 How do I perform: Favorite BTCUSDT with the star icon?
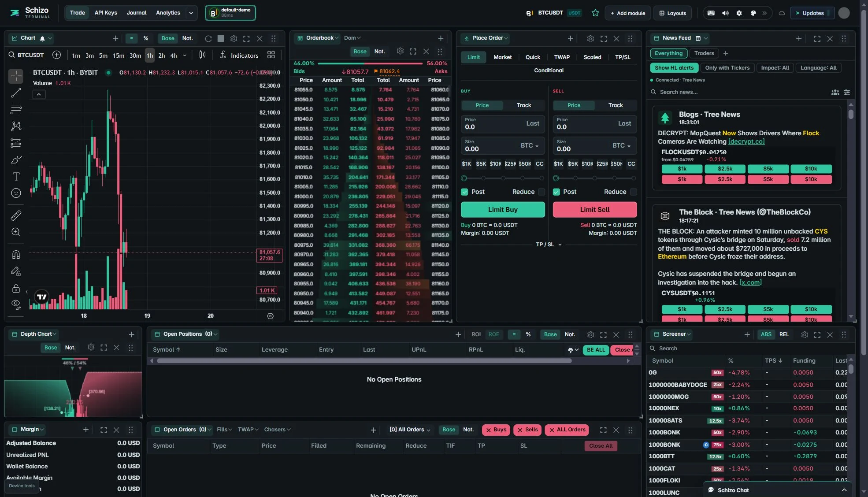click(595, 13)
